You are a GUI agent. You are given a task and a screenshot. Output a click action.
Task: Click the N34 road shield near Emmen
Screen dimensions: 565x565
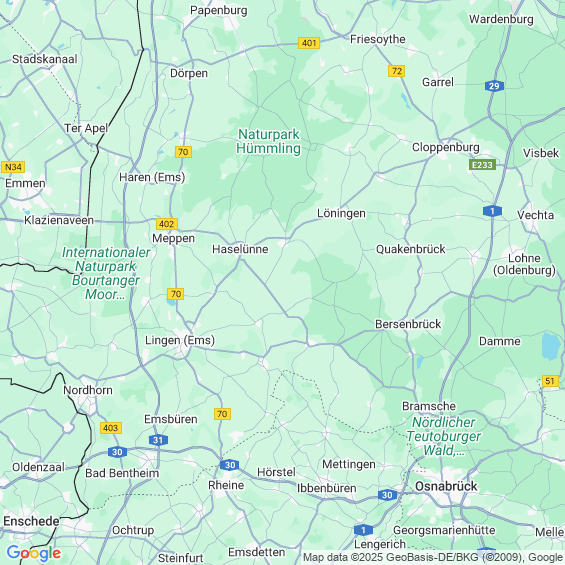[13, 167]
